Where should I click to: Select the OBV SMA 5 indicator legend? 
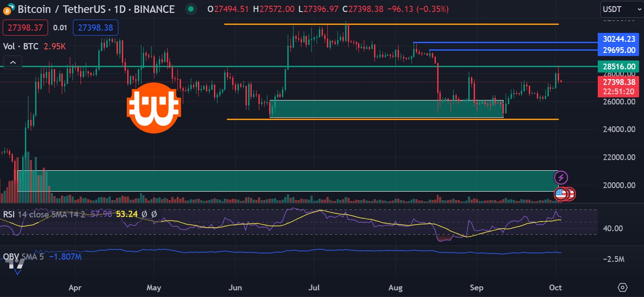23,257
